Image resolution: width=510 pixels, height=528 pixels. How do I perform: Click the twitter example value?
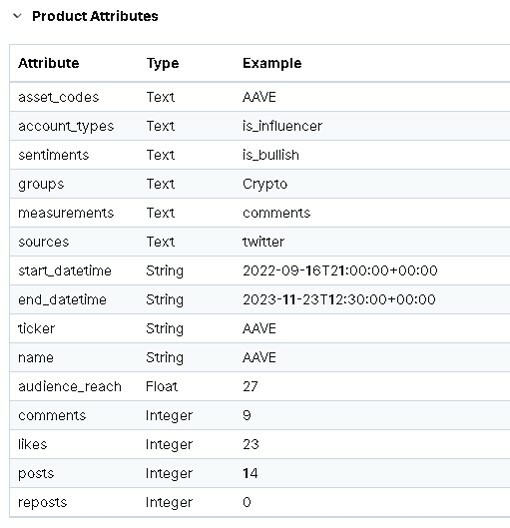tap(263, 242)
